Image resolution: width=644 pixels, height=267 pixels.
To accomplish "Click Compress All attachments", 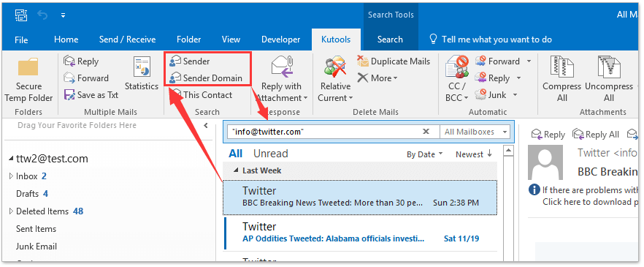I will click(561, 80).
